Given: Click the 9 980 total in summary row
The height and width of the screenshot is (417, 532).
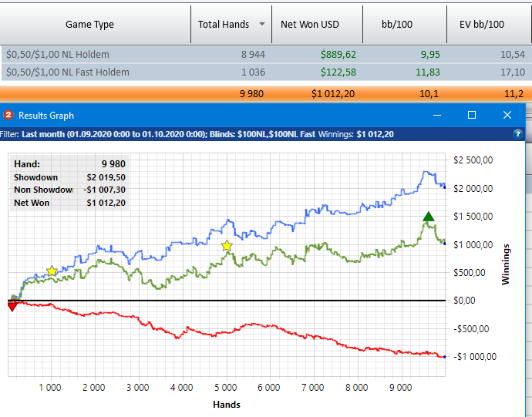Looking at the screenshot, I should [251, 93].
